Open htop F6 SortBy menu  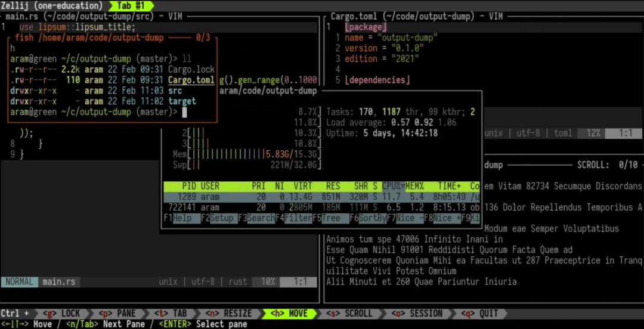(x=368, y=218)
